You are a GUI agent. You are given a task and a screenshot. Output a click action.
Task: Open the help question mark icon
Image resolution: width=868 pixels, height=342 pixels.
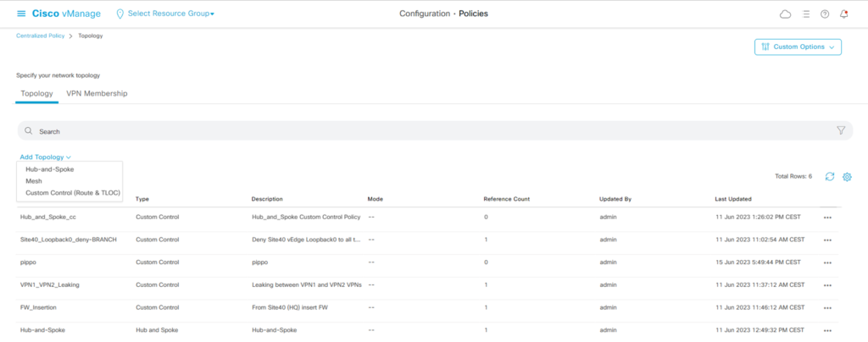click(x=824, y=14)
